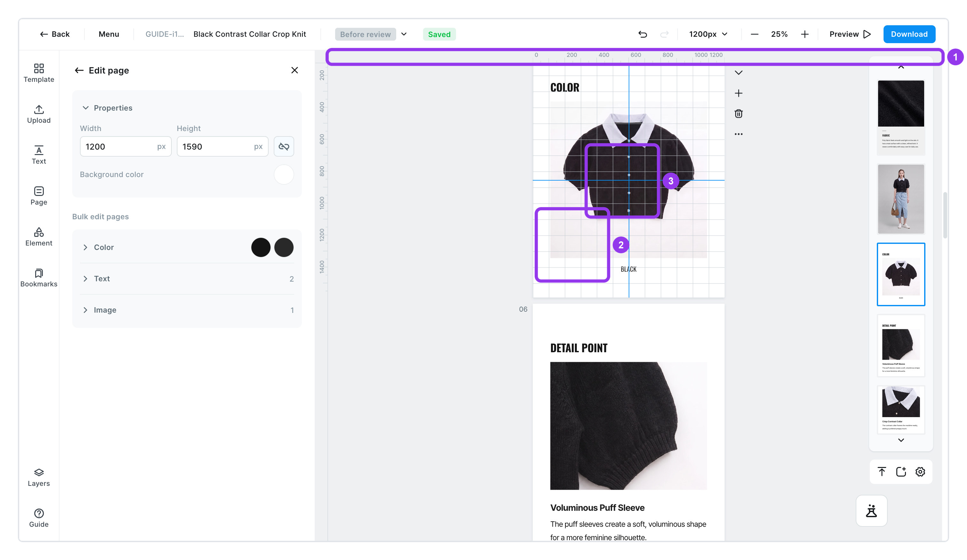Select the model photo page thumbnail

point(900,199)
